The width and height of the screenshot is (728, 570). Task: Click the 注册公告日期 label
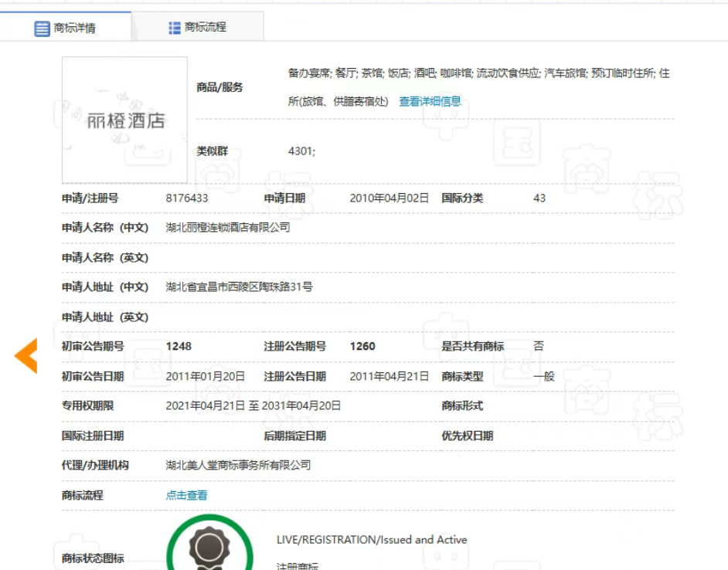coord(294,376)
